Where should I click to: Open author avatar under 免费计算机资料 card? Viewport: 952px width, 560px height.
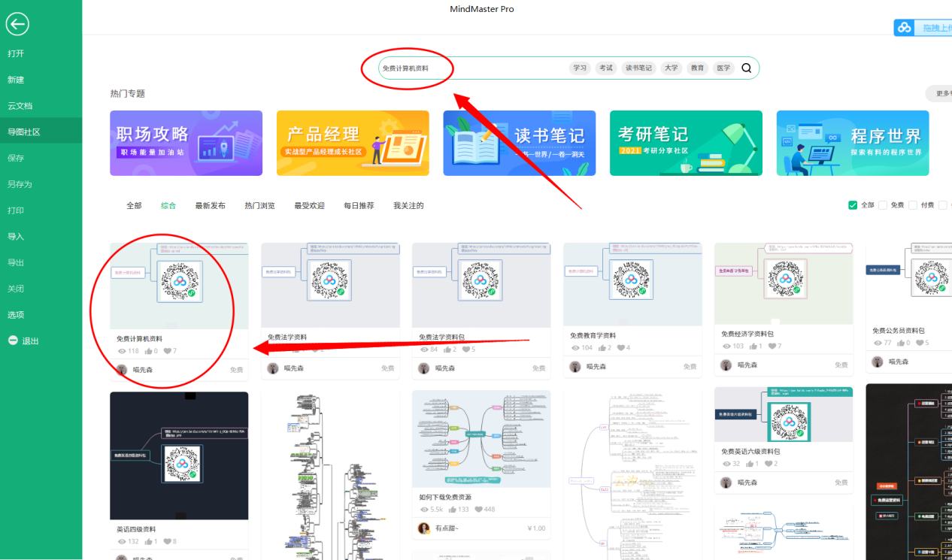[x=122, y=369]
